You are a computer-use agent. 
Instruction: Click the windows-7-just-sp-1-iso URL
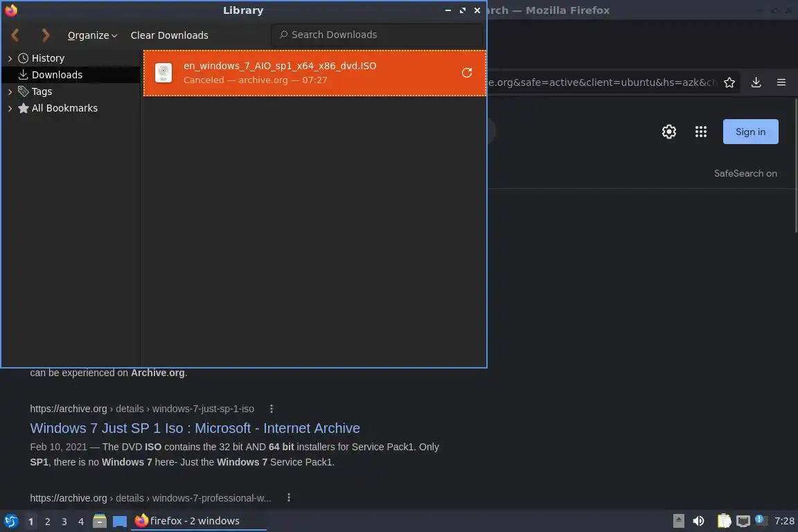(142, 409)
